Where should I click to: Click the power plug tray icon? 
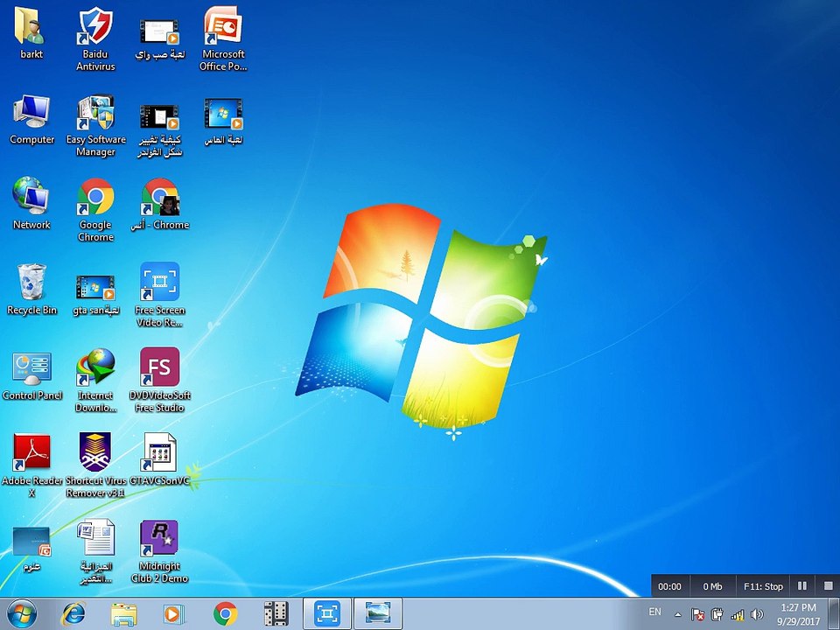tap(717, 614)
